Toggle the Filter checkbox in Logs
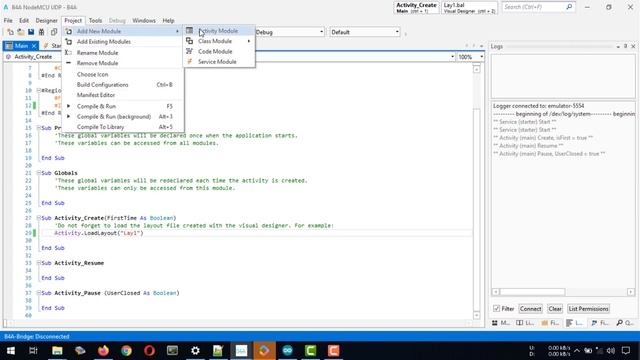This screenshot has height=360, width=640. pos(496,309)
